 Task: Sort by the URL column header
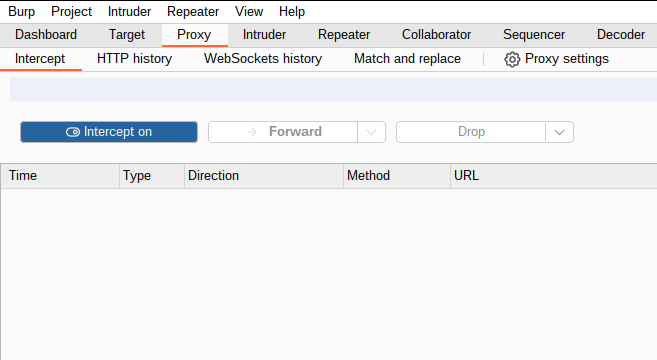[x=554, y=176]
